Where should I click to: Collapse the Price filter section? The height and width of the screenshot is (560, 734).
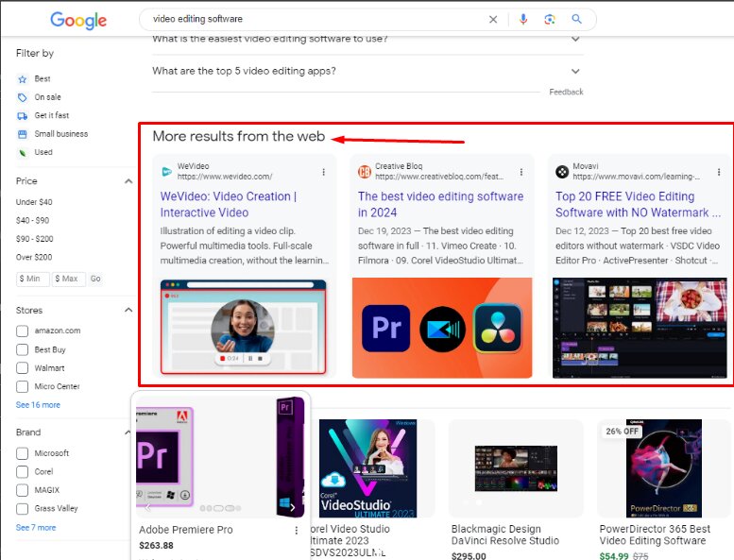(128, 180)
